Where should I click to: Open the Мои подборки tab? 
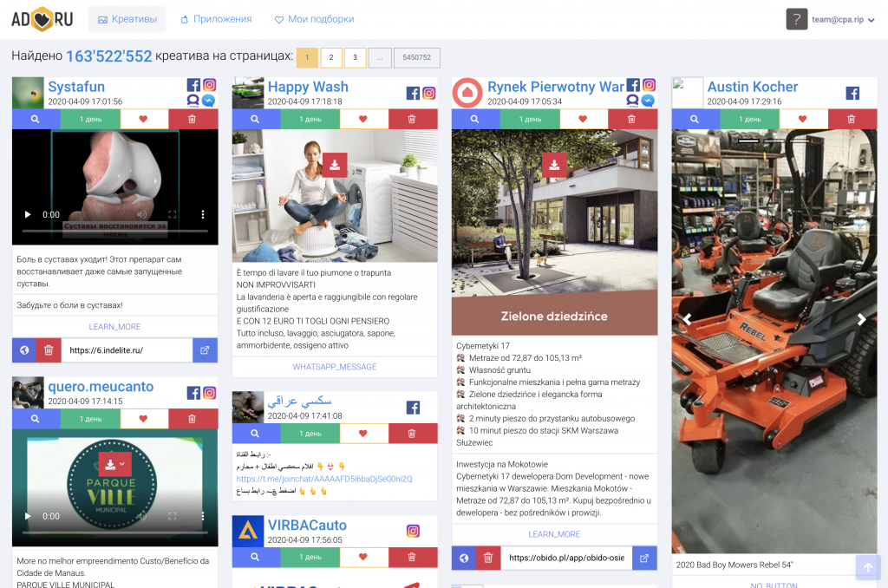pos(314,19)
